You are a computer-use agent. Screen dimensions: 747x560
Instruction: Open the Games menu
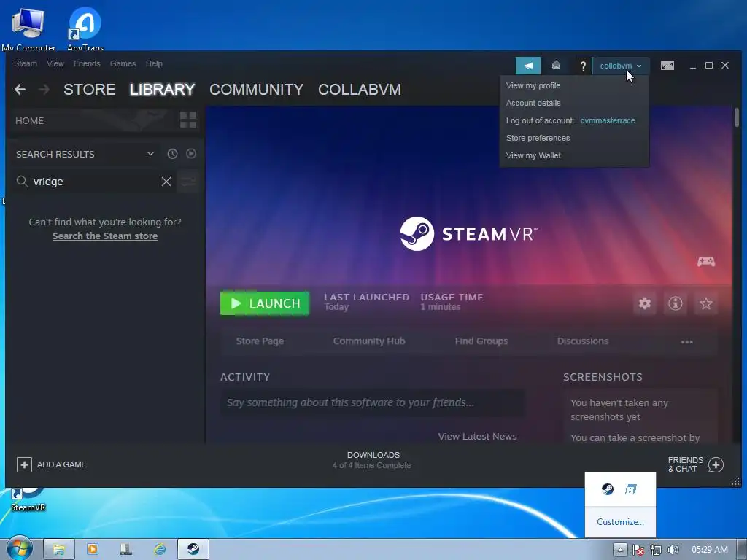click(x=123, y=63)
